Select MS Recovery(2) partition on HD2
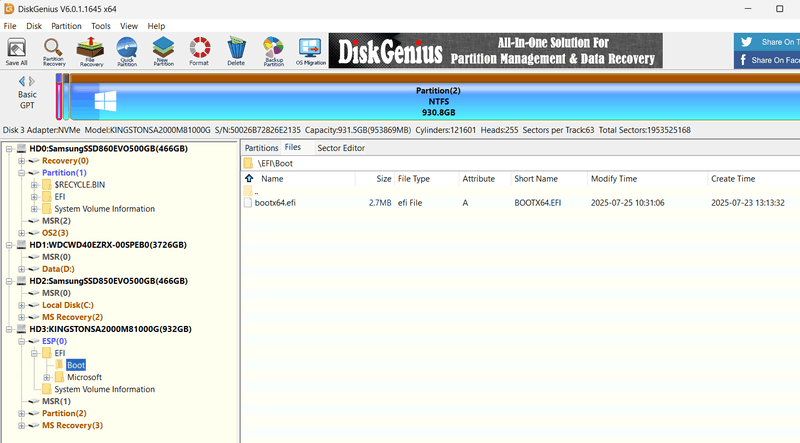Screen dimensions: 800x443 pyautogui.click(x=72, y=317)
